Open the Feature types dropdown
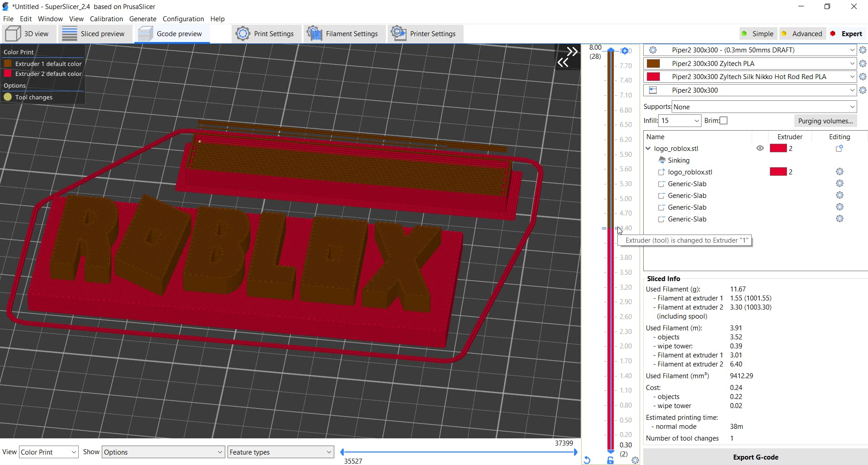 (x=281, y=452)
